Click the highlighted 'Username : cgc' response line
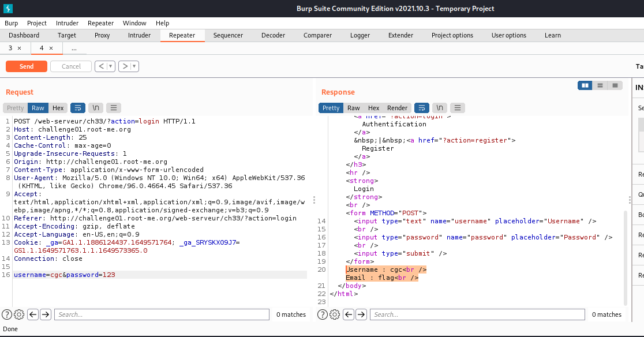 (x=386, y=269)
